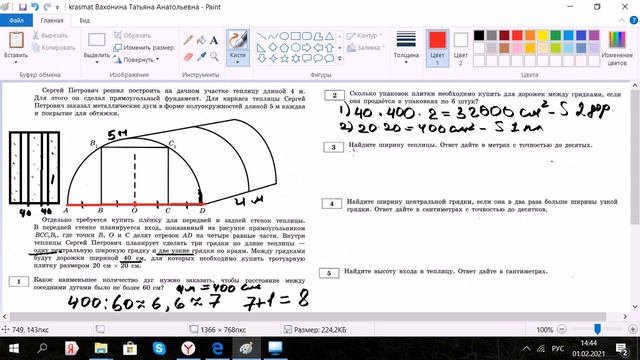Save the file via quick access toolbar

click(x=23, y=7)
